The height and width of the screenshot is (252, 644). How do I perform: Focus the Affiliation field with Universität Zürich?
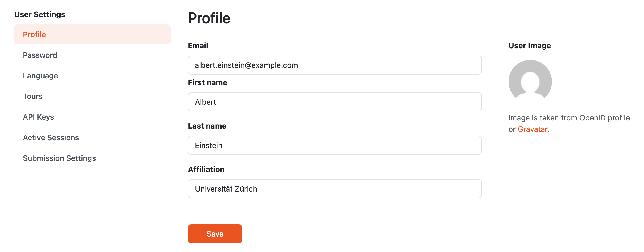[x=335, y=189]
